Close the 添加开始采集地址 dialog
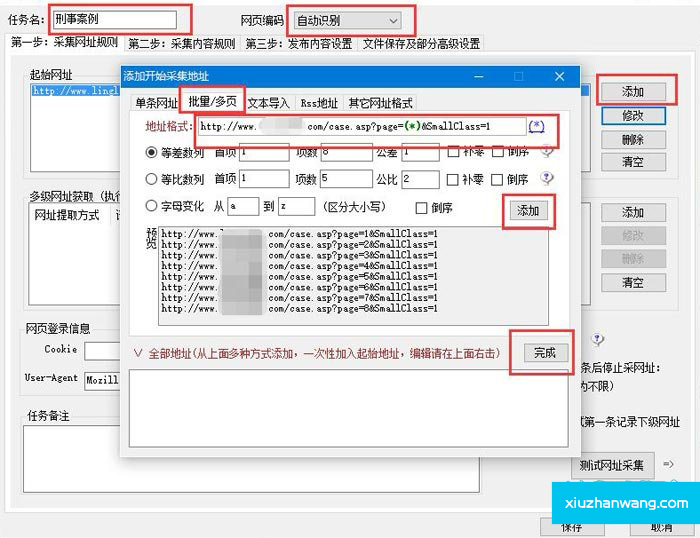Viewport: 700px width, 538px height. click(x=560, y=76)
